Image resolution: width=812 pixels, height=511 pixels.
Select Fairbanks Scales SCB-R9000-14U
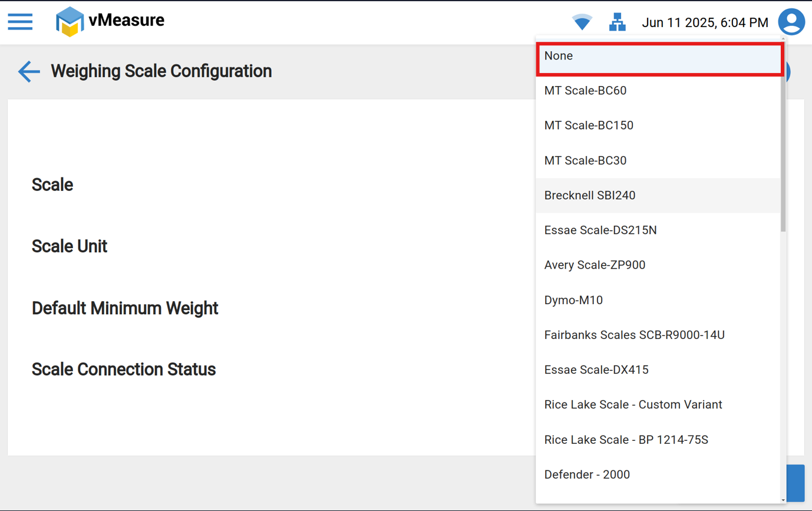click(x=658, y=335)
